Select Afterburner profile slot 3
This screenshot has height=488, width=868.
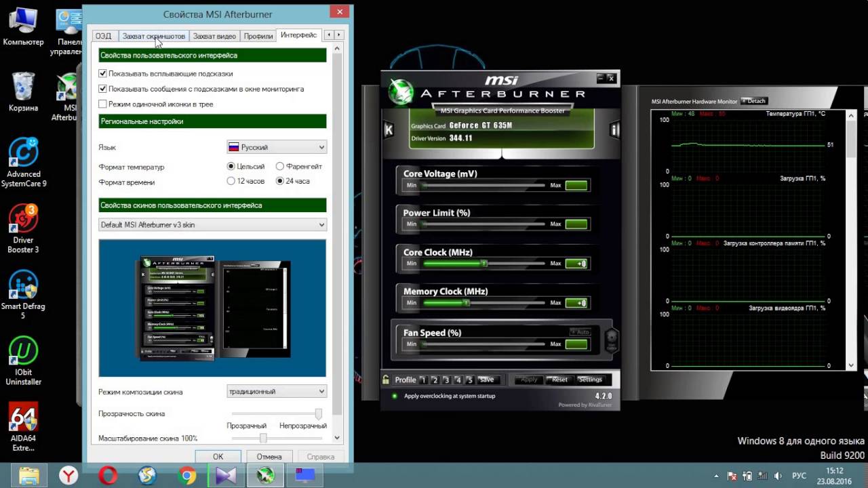point(447,380)
